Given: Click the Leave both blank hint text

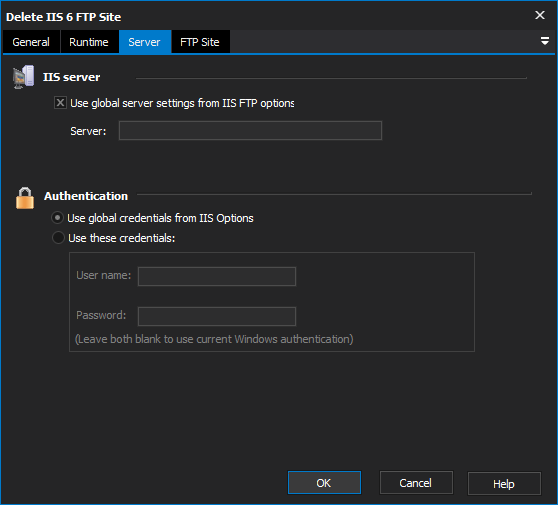Looking at the screenshot, I should click(x=214, y=339).
